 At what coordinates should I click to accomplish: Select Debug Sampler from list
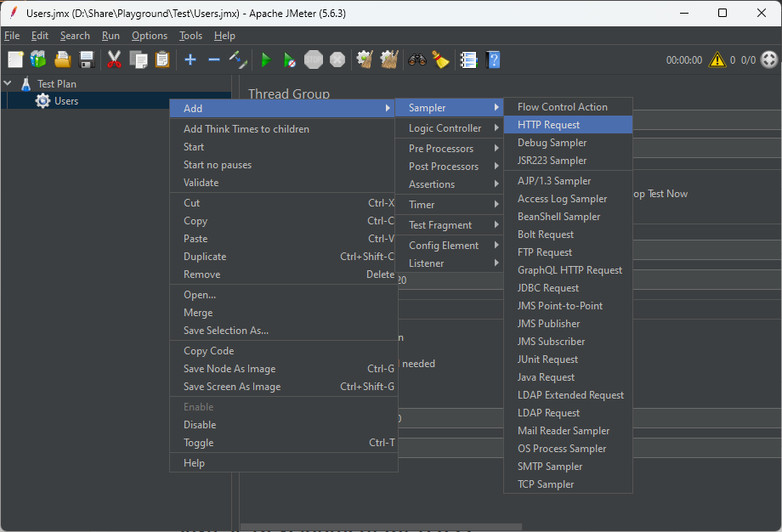coord(568,143)
